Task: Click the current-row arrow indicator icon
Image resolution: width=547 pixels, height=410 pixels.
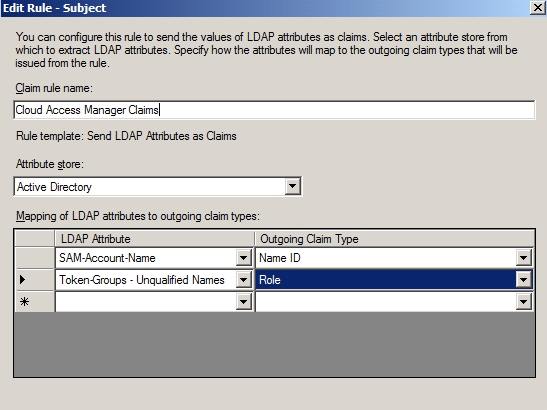Action: [23, 279]
